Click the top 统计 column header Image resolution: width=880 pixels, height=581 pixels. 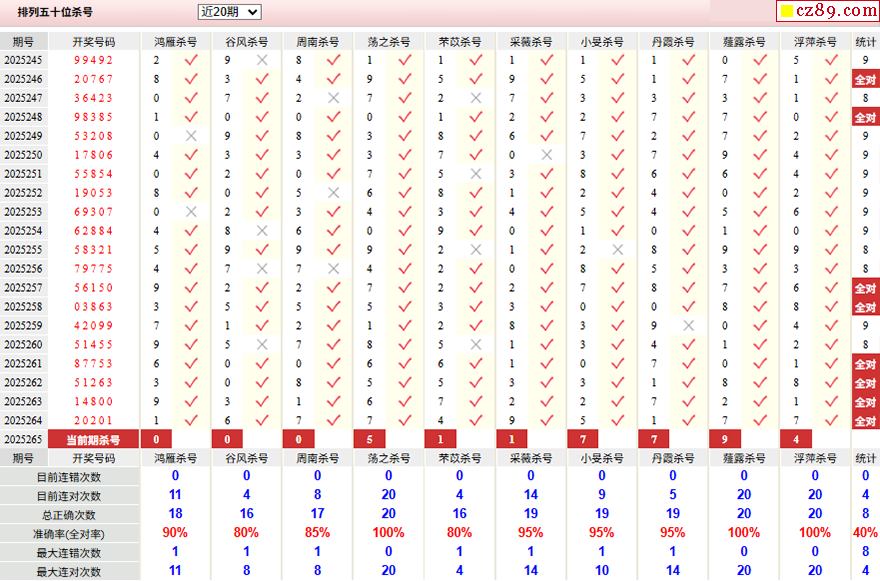(x=865, y=42)
